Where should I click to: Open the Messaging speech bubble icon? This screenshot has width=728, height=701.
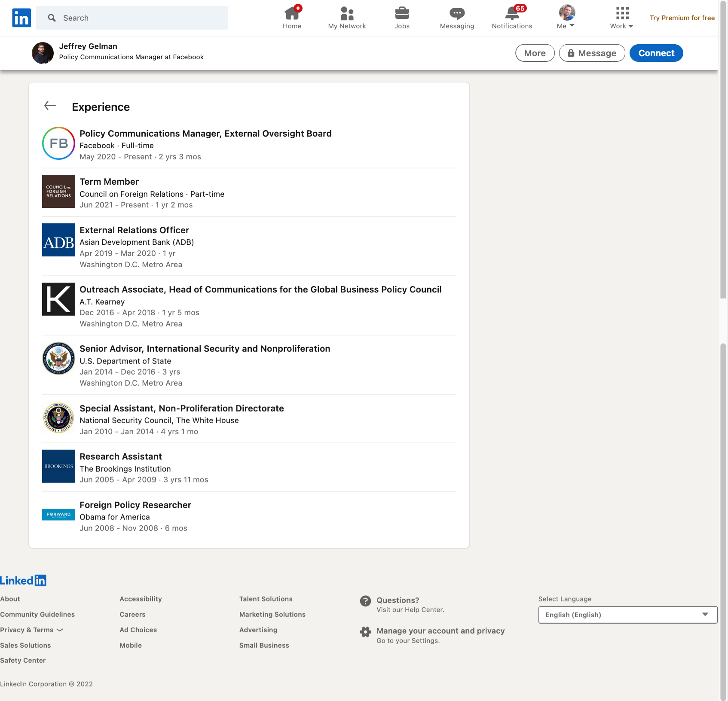click(x=457, y=13)
